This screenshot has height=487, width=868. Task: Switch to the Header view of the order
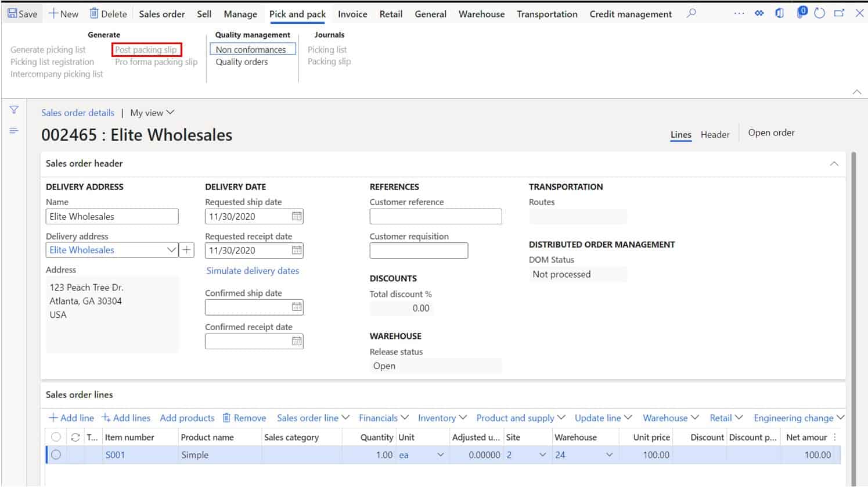(x=715, y=134)
